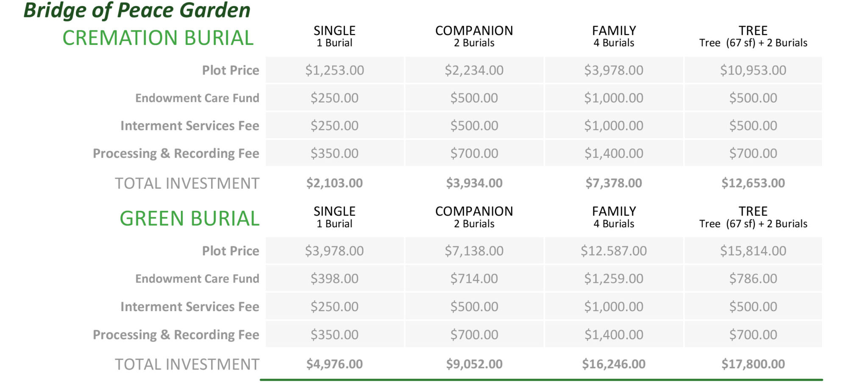Click the Bridge of Peace Garden title
This screenshot has height=389, width=868.
137,10
